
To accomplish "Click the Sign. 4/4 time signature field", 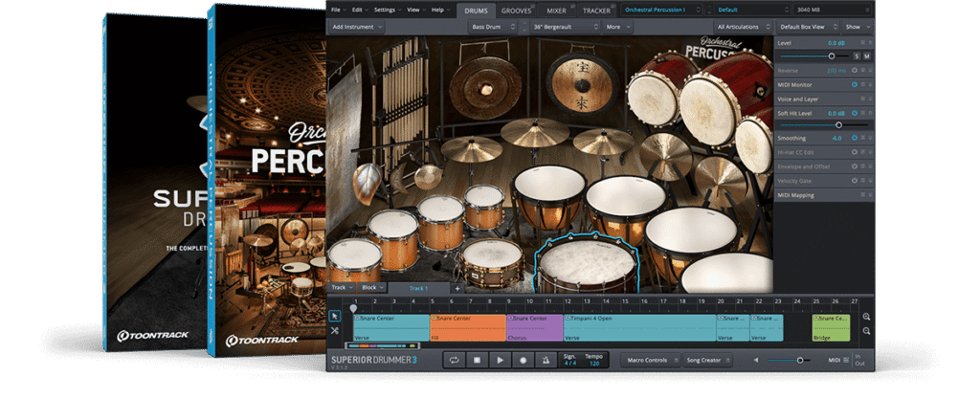I will 569,360.
